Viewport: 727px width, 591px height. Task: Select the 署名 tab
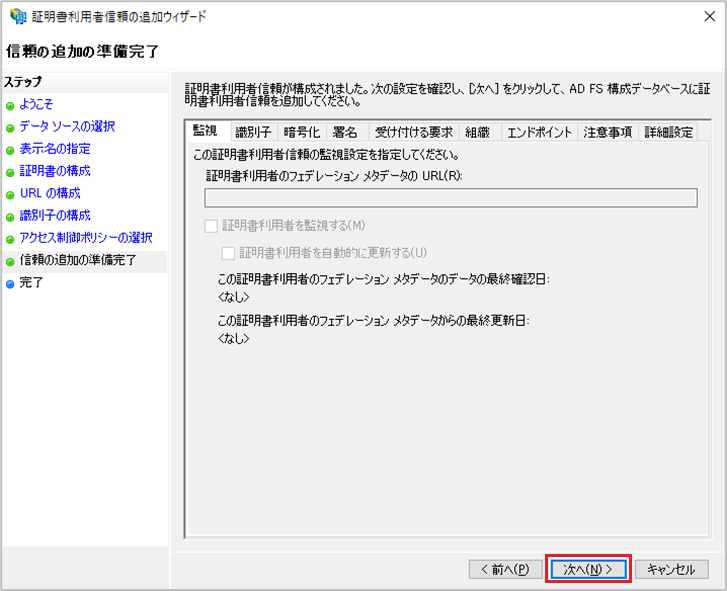(x=345, y=133)
